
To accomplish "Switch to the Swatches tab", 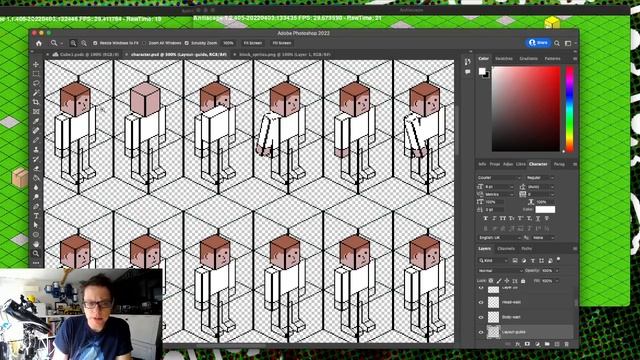I will pos(504,59).
